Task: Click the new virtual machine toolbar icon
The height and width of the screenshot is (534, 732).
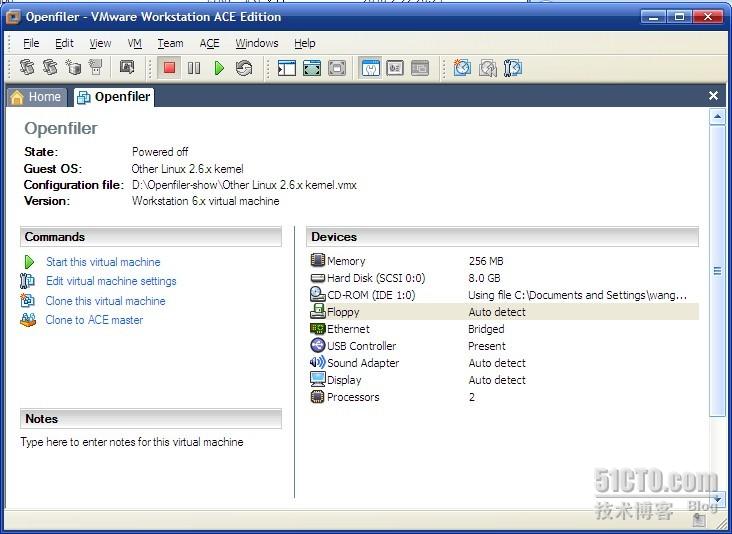Action: click(x=73, y=68)
